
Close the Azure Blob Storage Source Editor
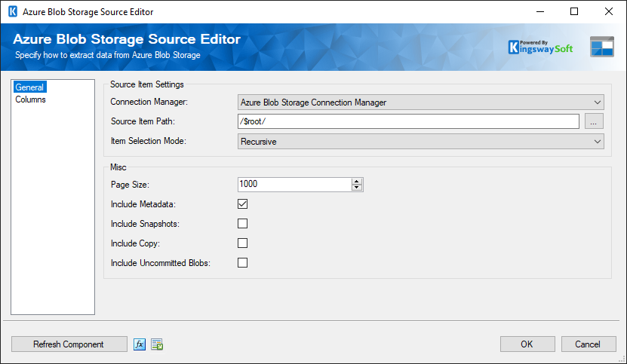(x=609, y=11)
